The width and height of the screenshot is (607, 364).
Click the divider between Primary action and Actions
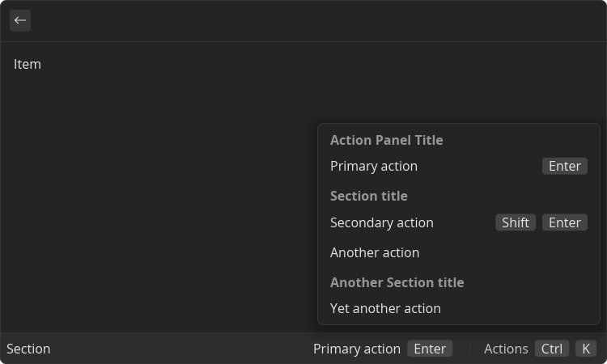(x=470, y=349)
